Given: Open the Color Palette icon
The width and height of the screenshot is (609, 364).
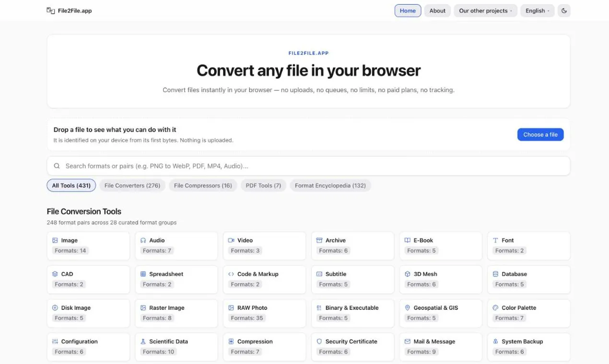Looking at the screenshot, I should pyautogui.click(x=495, y=308).
